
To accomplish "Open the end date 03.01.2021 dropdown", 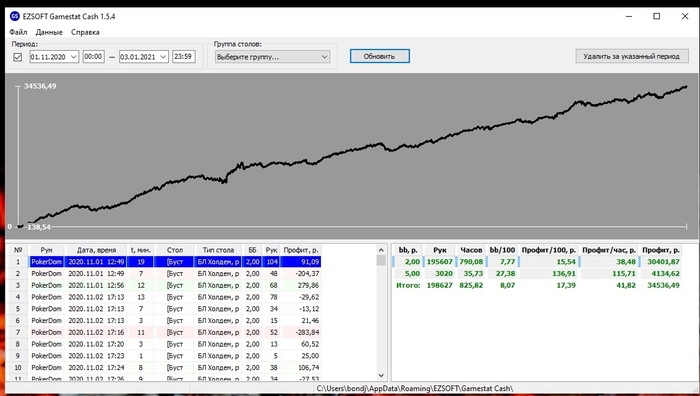I will pyautogui.click(x=163, y=57).
